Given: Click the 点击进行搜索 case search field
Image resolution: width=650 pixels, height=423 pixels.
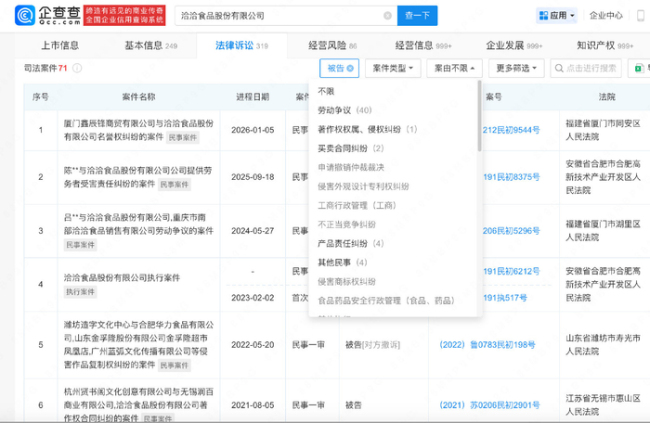Looking at the screenshot, I should (586, 68).
